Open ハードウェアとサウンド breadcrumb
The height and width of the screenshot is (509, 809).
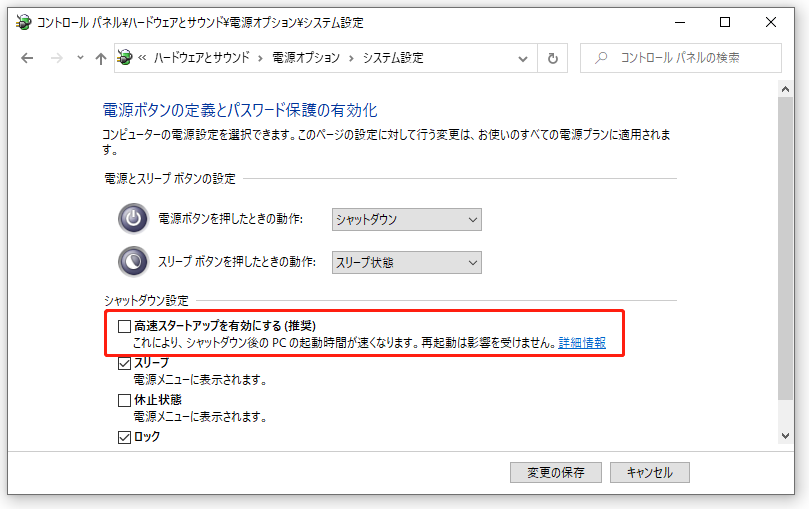(x=202, y=58)
